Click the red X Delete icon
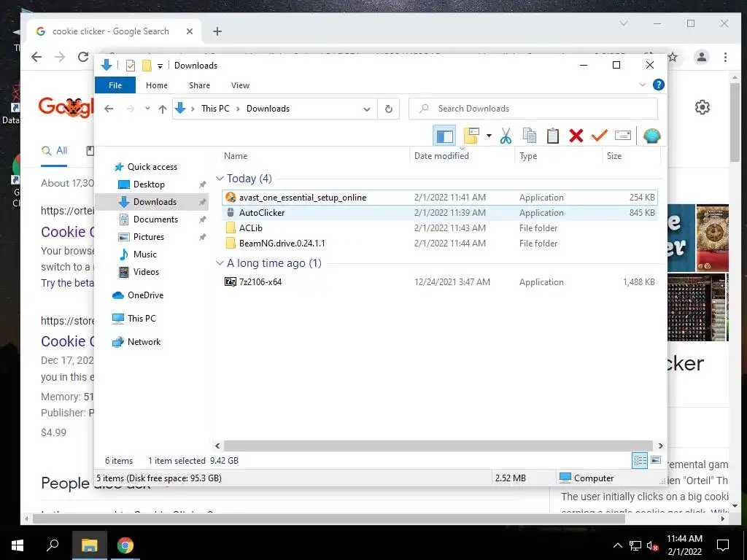This screenshot has height=560, width=747. pos(576,136)
